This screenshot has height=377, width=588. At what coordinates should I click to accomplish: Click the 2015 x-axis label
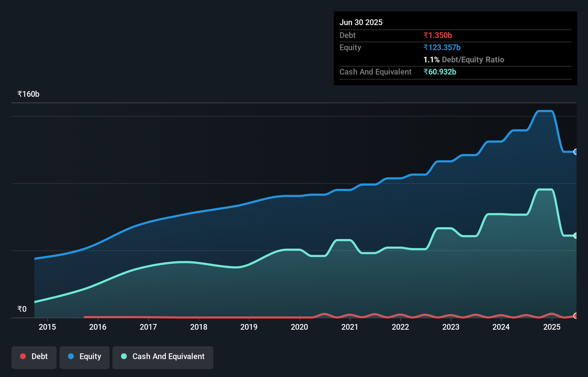(47, 327)
